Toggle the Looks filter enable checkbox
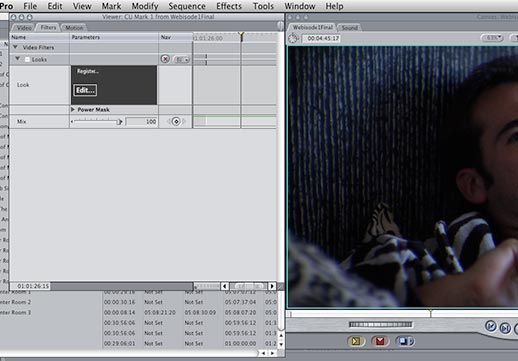Viewport: 518px width, 361px height. click(x=27, y=59)
